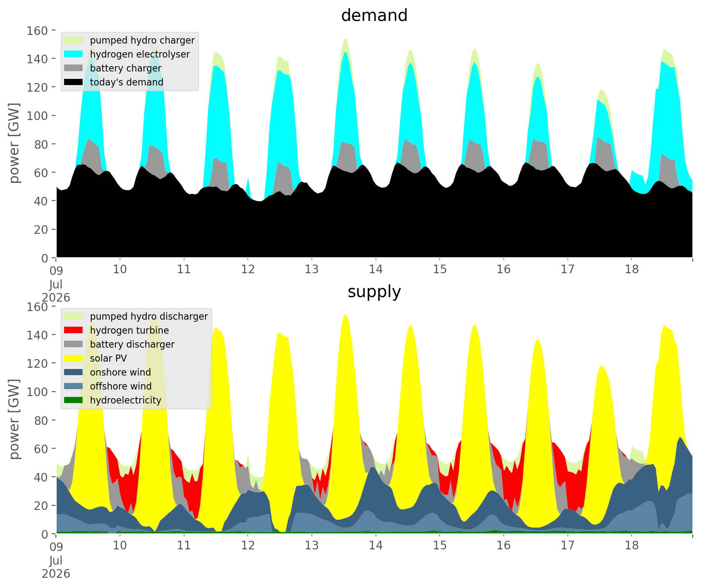
Task: Click the 120 y-axis tick on supply chart
Action: point(37,364)
